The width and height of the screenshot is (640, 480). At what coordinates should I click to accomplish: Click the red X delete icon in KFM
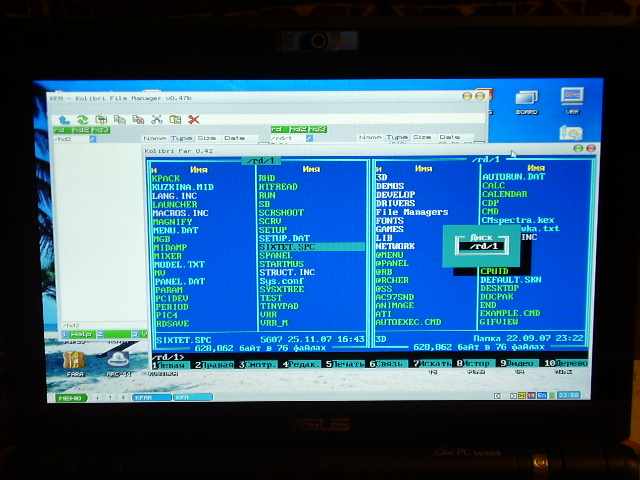coord(193,119)
